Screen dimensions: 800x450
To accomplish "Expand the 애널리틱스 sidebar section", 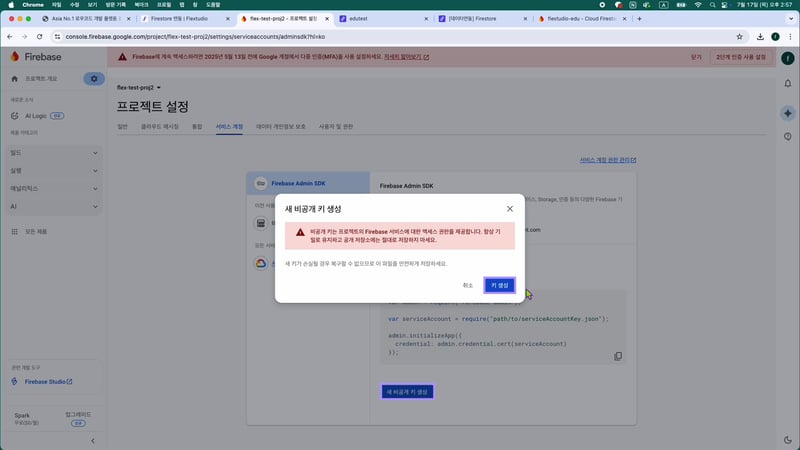I will pyautogui.click(x=54, y=188).
